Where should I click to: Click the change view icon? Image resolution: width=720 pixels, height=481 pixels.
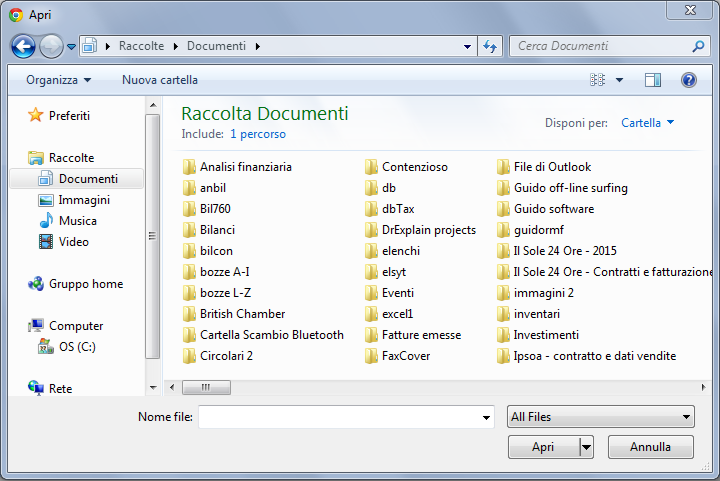[x=599, y=80]
